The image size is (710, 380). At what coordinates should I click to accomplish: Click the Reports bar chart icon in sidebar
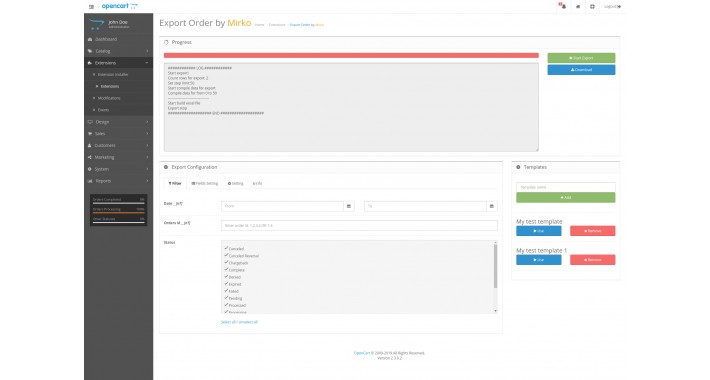pos(90,181)
